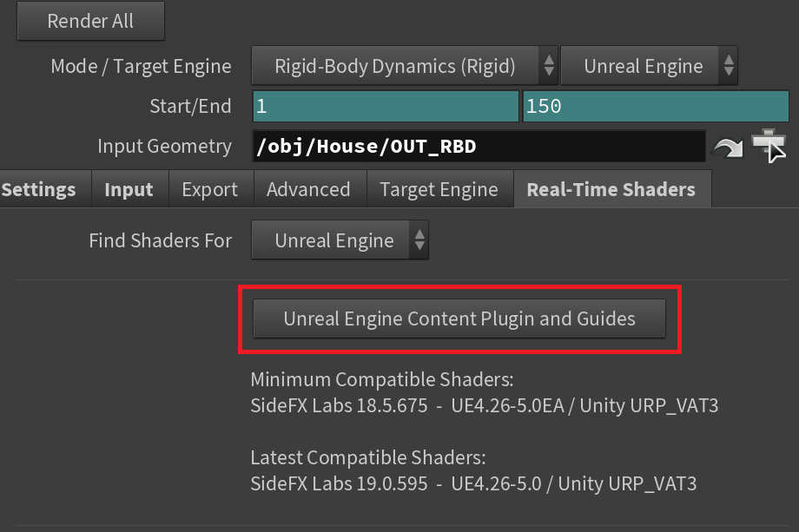The width and height of the screenshot is (799, 532).
Task: Click the Render All button
Action: point(90,21)
